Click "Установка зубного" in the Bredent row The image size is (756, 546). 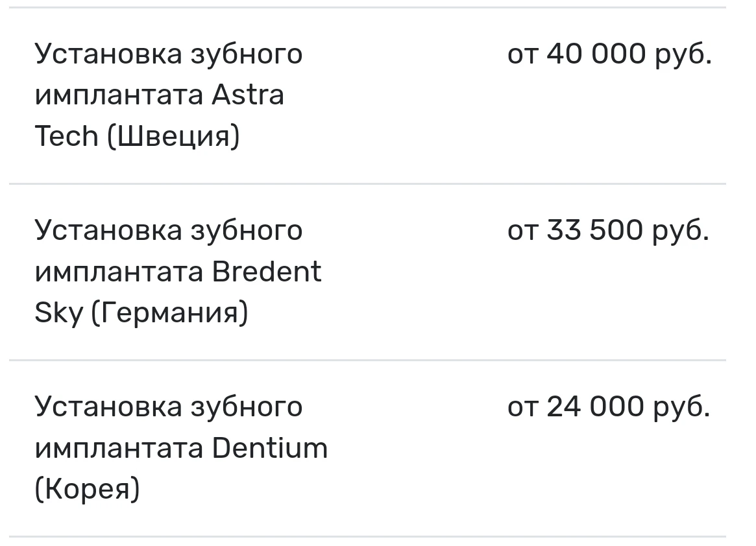169,230
